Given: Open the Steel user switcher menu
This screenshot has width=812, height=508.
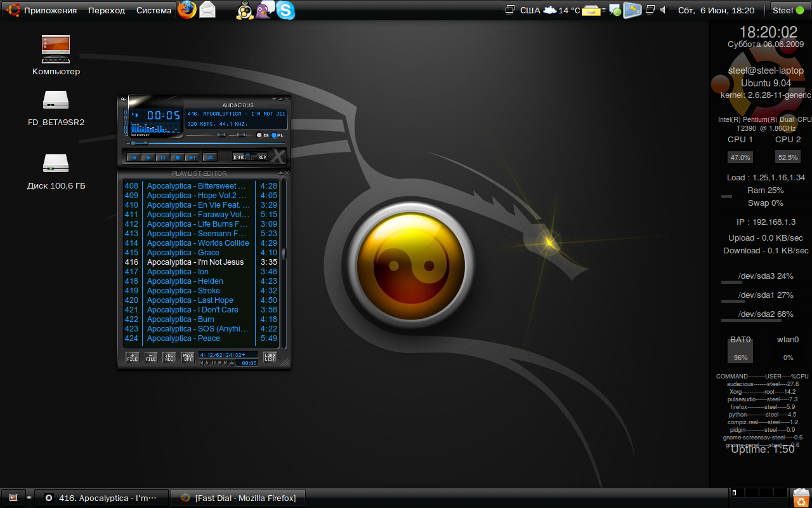Looking at the screenshot, I should [x=788, y=10].
